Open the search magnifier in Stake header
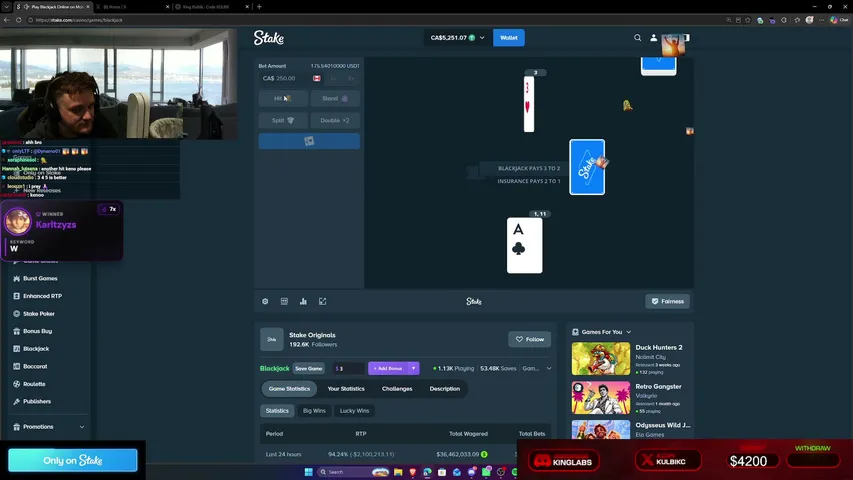 (638, 38)
